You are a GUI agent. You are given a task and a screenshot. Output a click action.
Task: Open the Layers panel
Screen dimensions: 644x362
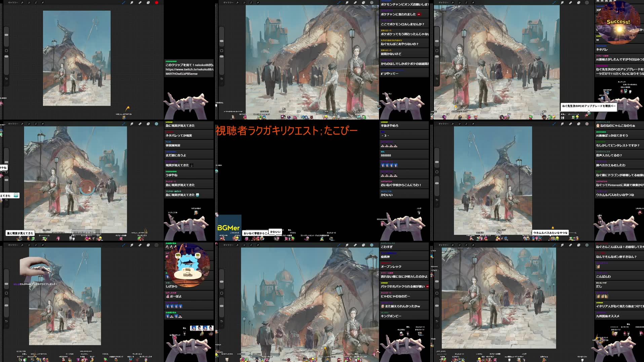[147, 2]
